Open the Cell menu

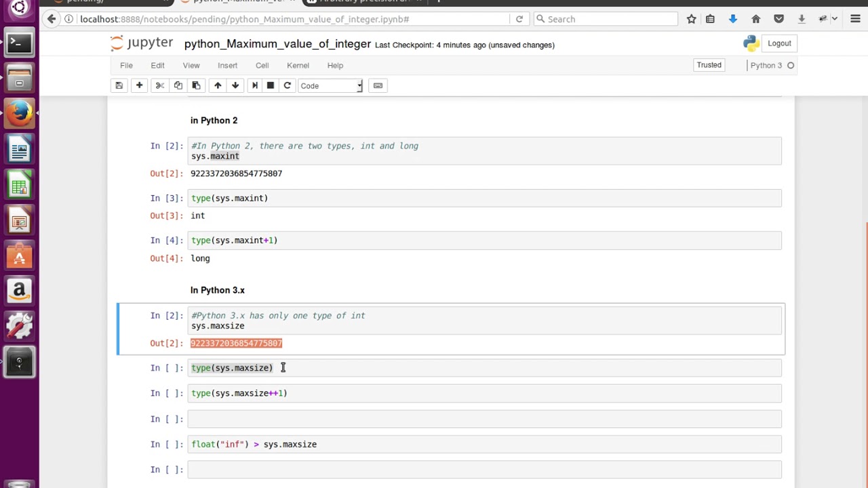click(x=262, y=65)
